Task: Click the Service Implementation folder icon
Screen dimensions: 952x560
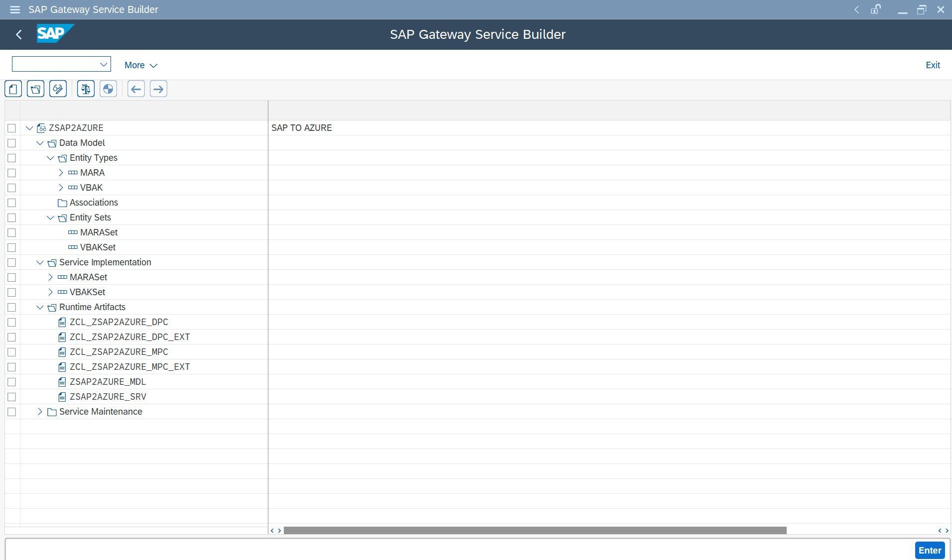Action: [x=52, y=263]
